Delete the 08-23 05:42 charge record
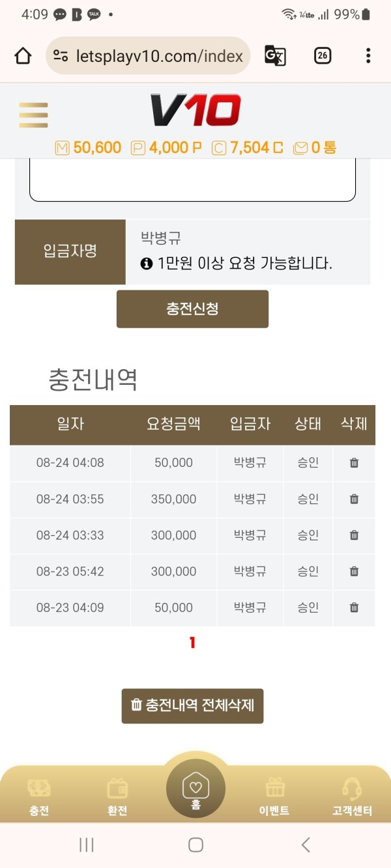391x868 pixels. point(354,572)
